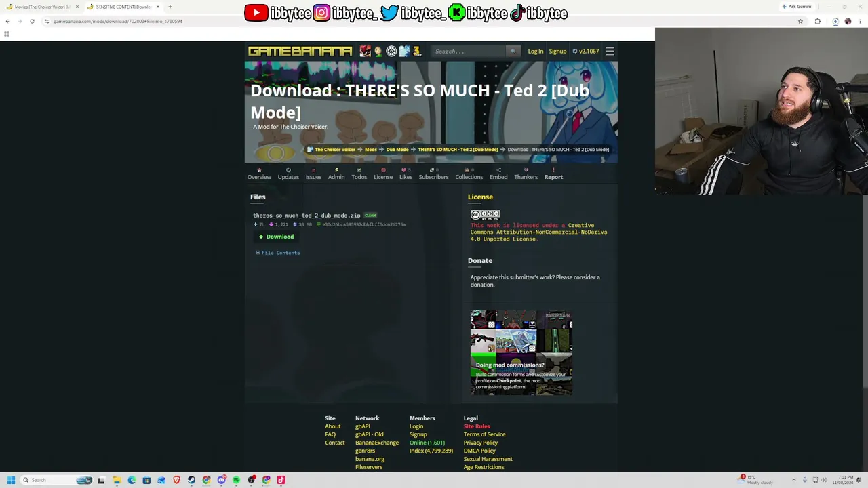Screen dimensions: 868x488
Task: Expand the File Contents section
Action: pos(278,253)
